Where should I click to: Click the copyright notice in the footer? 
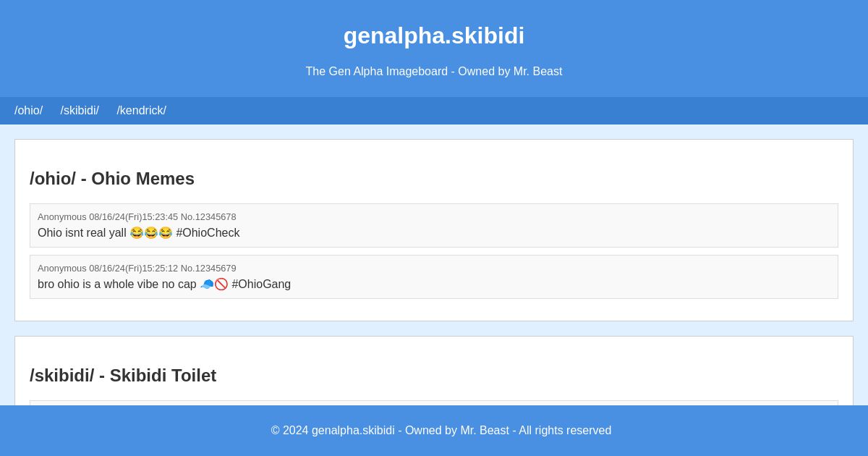tap(441, 430)
